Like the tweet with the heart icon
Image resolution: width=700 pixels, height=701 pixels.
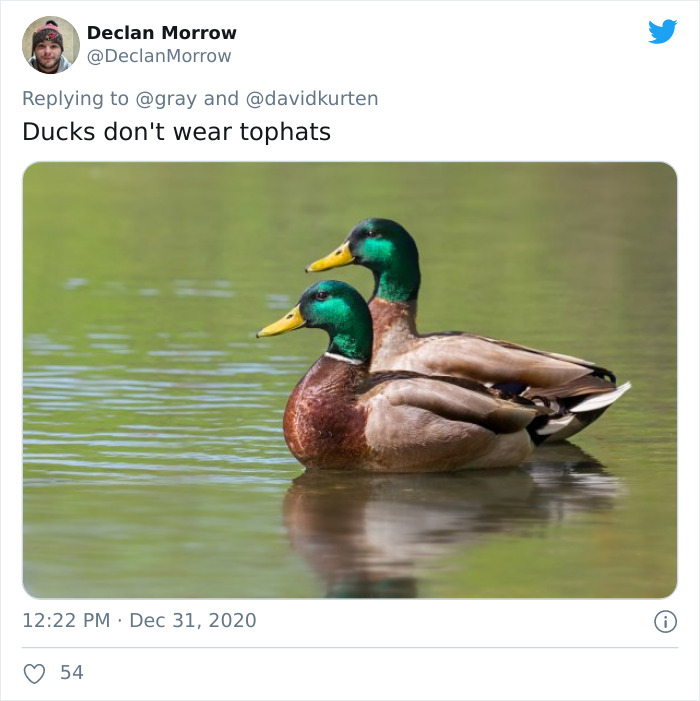click(34, 673)
